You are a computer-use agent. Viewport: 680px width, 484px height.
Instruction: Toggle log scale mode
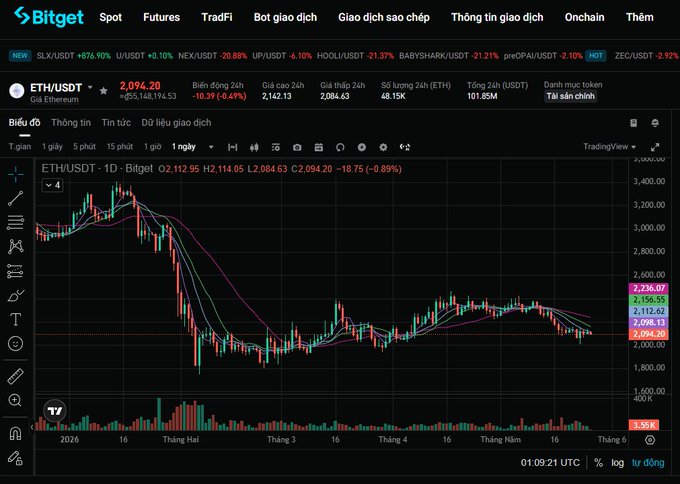(x=618, y=463)
